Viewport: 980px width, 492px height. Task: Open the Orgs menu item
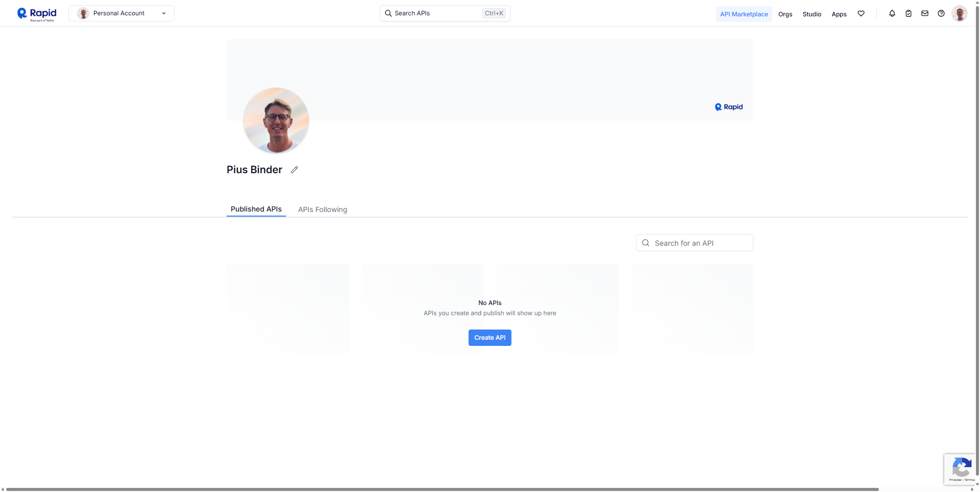(x=785, y=14)
